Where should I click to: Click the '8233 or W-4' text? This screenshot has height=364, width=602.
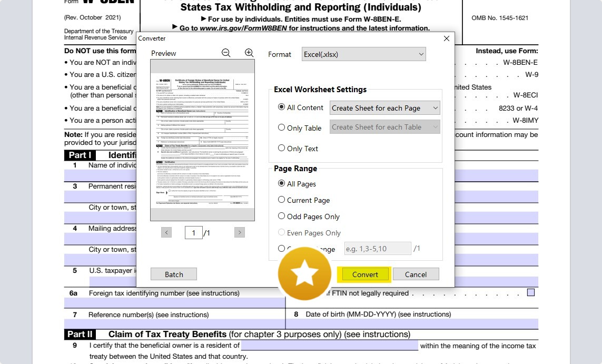tap(518, 109)
